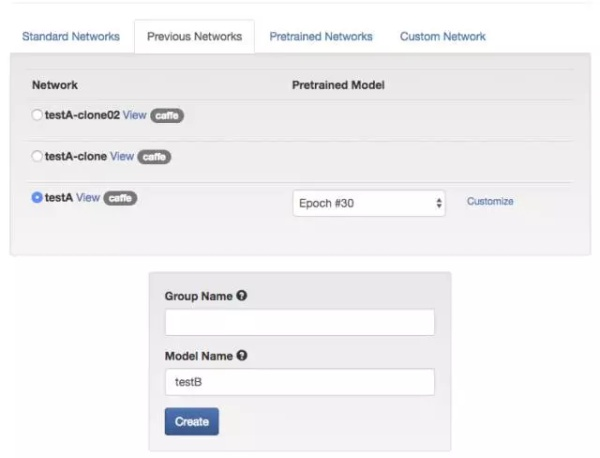Switch to the Standard Networks tab
This screenshot has width=600, height=458.
coord(70,36)
